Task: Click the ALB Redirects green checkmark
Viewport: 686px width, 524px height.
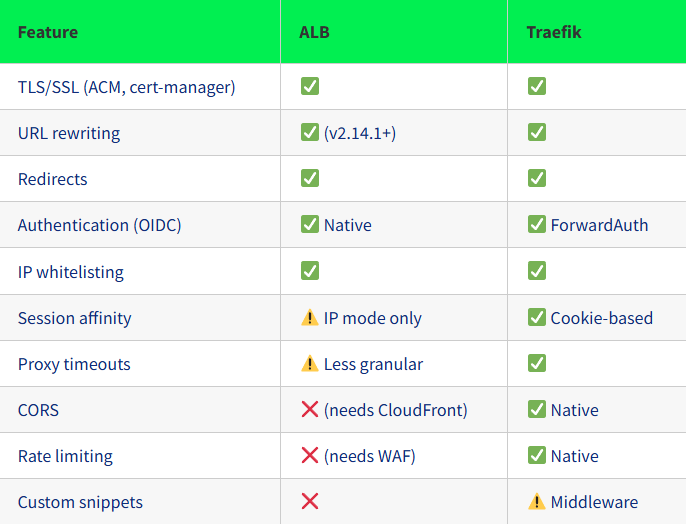Action: pyautogui.click(x=310, y=179)
